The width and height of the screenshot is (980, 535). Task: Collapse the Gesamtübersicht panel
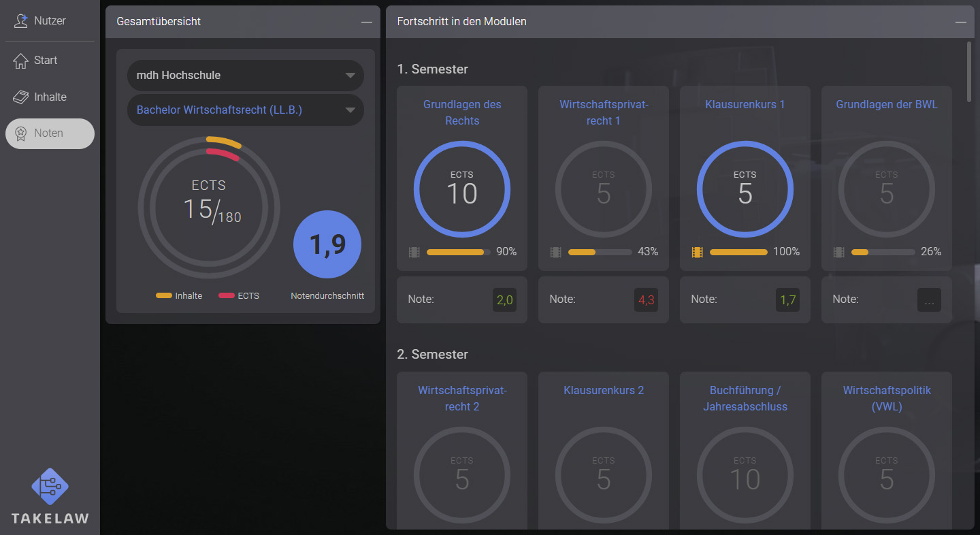pos(366,22)
